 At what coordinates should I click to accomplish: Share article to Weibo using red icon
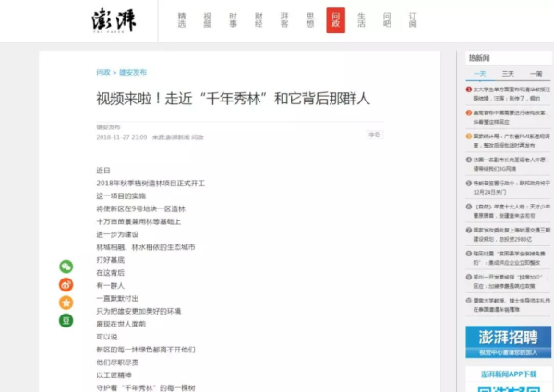click(x=66, y=284)
